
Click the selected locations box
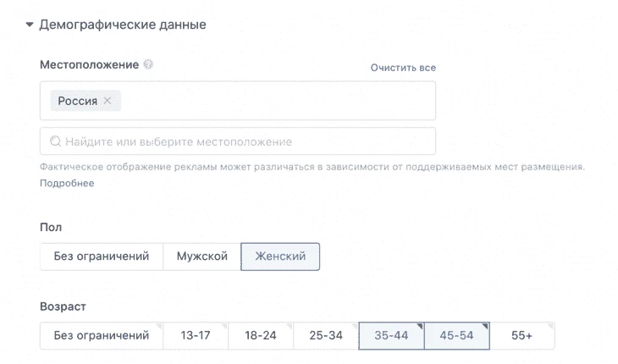[238, 101]
